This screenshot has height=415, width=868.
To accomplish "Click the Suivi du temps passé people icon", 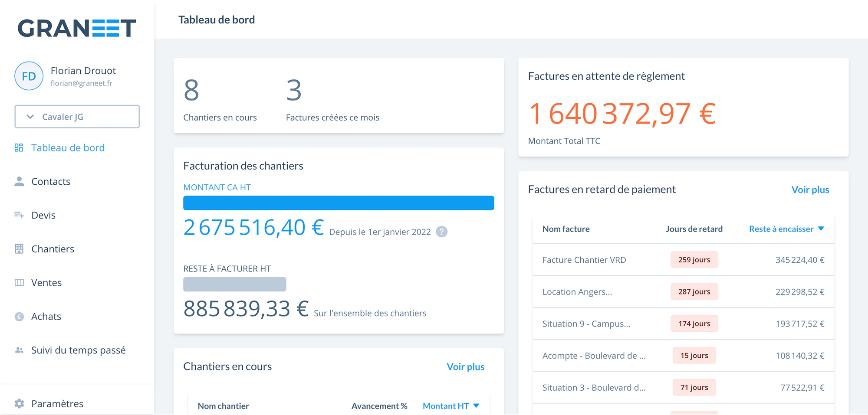I will [x=19, y=350].
